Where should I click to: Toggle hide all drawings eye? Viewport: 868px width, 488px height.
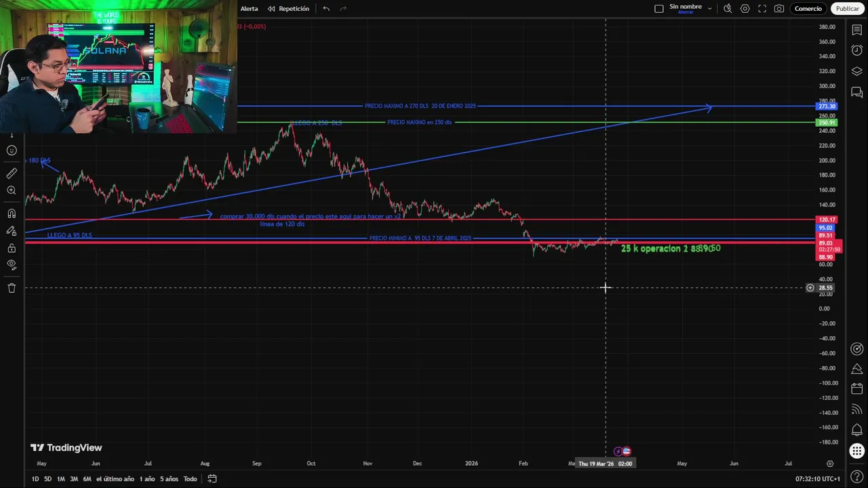point(12,264)
